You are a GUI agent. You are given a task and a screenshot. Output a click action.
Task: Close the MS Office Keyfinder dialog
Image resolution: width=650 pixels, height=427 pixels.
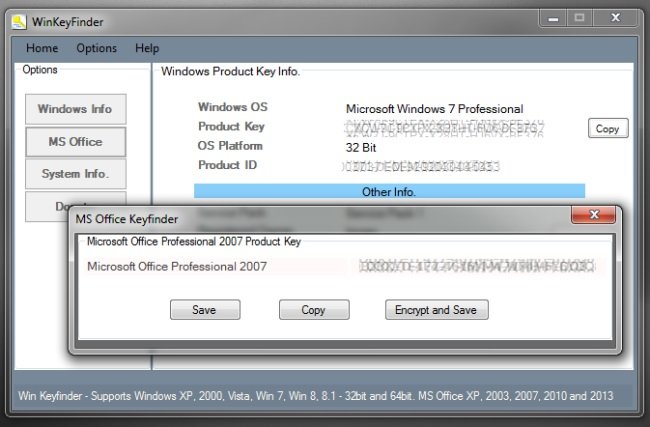click(594, 214)
